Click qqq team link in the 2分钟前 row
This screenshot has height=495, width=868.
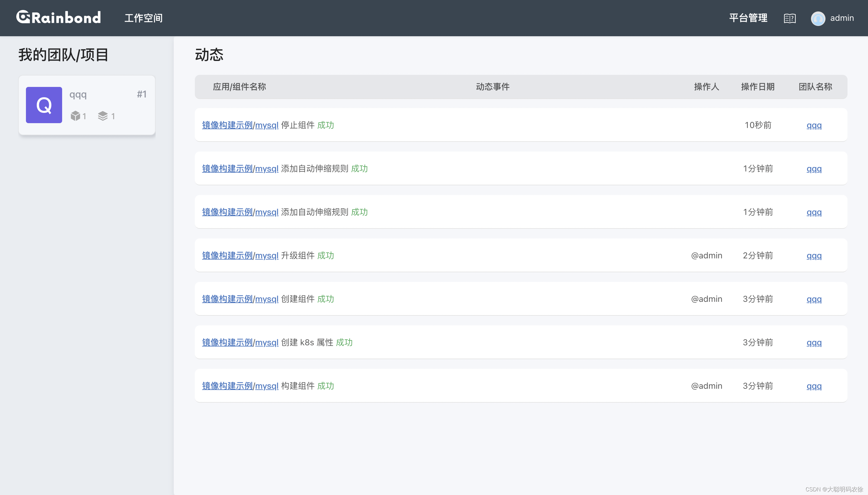(814, 256)
